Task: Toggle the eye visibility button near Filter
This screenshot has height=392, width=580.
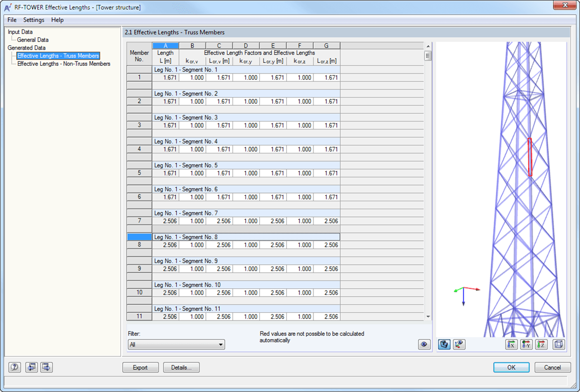Action: (x=424, y=344)
